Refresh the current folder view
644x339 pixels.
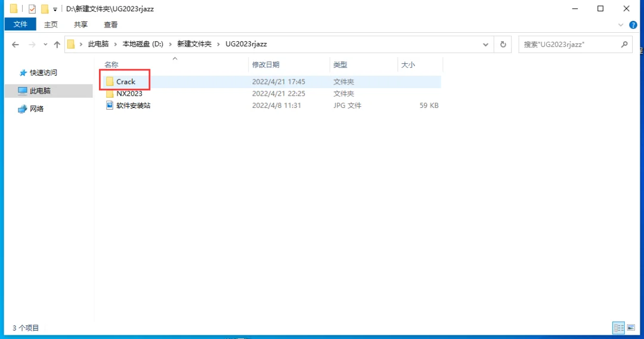pyautogui.click(x=503, y=44)
